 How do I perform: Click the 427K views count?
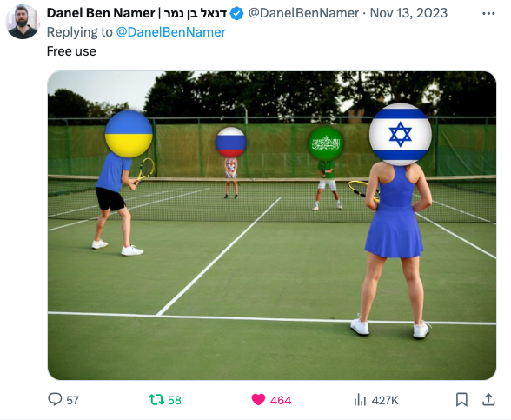(x=385, y=400)
